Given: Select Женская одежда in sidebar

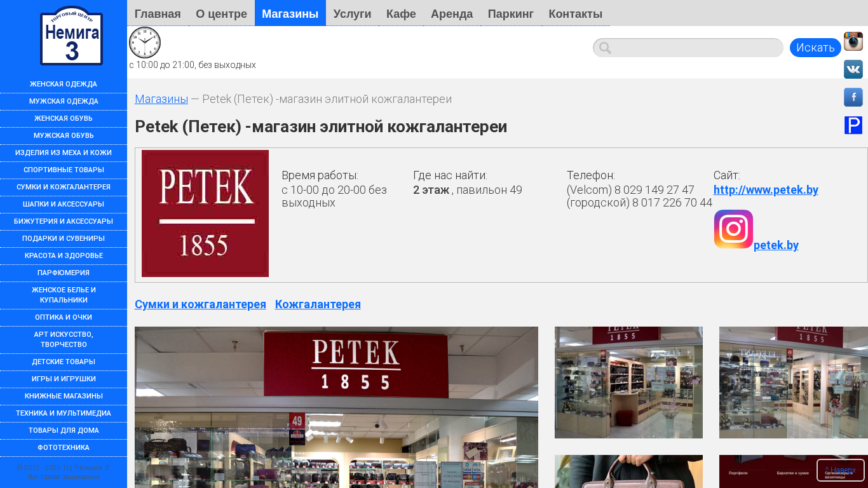Looking at the screenshot, I should 64,84.
